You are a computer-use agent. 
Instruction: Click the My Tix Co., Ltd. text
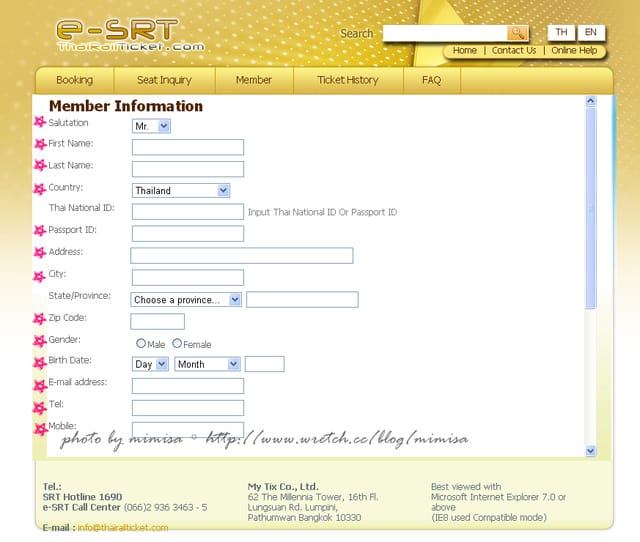[x=283, y=486]
